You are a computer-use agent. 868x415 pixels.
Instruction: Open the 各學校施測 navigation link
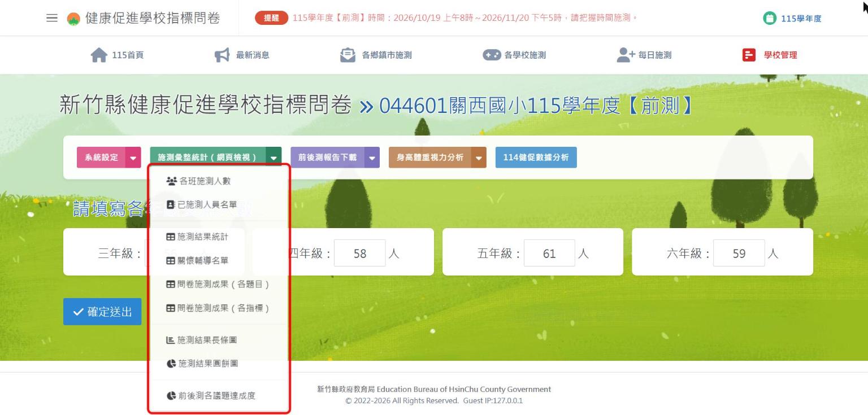click(x=514, y=55)
